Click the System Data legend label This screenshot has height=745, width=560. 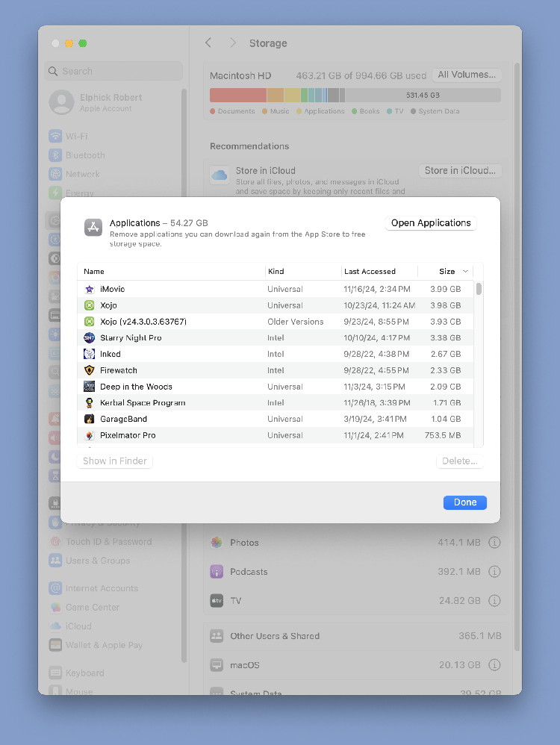(439, 111)
